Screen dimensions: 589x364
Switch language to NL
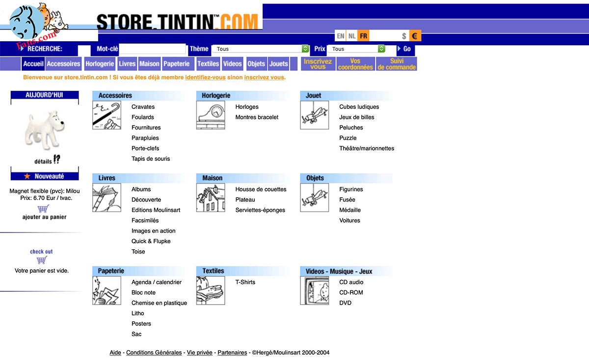point(352,36)
